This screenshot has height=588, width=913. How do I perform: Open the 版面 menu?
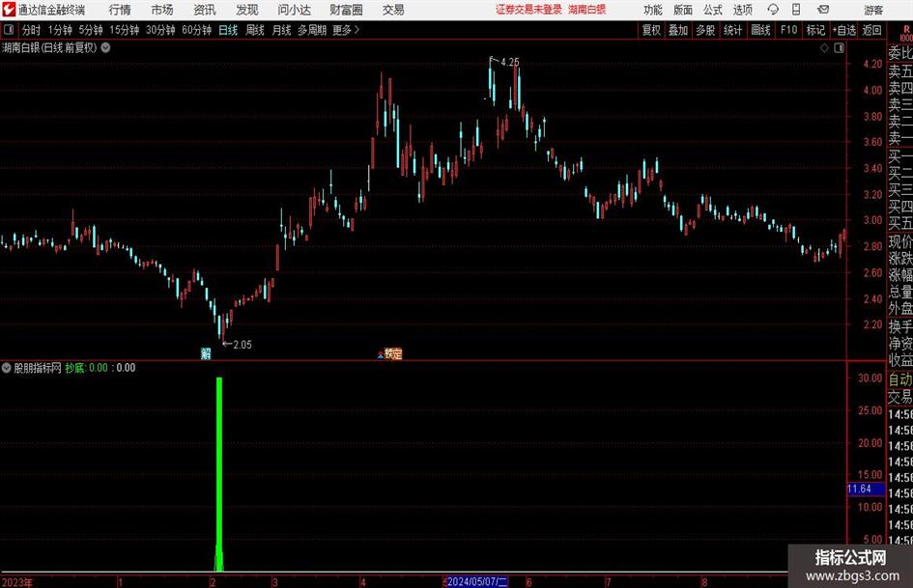point(682,10)
